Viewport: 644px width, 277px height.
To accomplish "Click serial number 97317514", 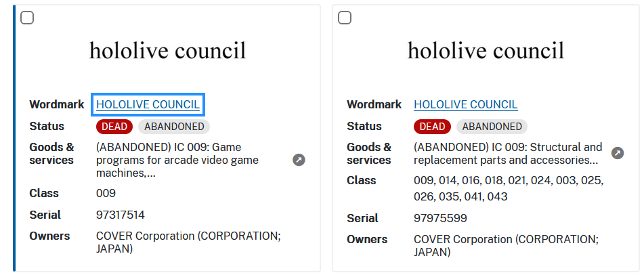I will point(121,215).
